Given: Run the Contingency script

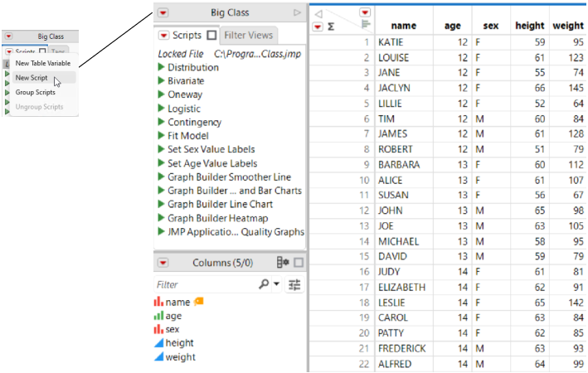Looking at the screenshot, I should coord(161,122).
